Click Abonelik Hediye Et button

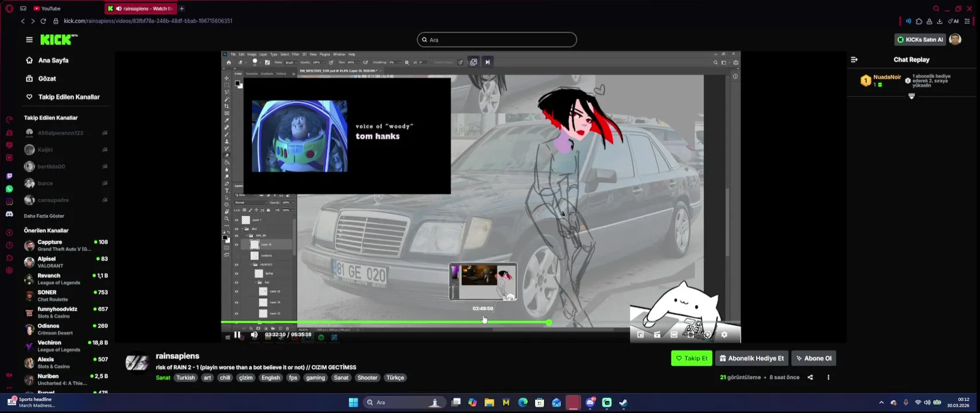tap(752, 359)
